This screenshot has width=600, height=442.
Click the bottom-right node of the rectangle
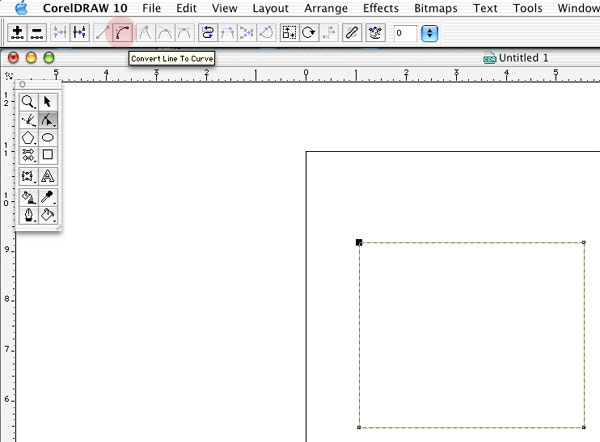(x=584, y=427)
